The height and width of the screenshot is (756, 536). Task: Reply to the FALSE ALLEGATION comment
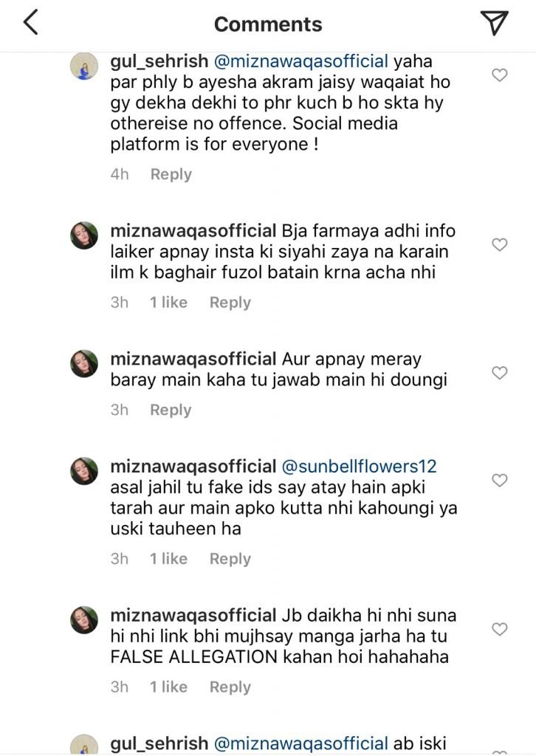click(x=230, y=687)
